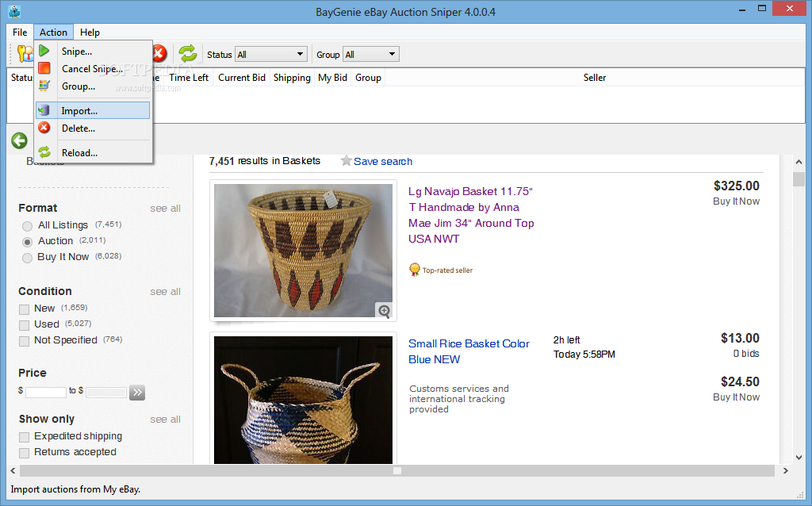Viewport: 812px width, 506px height.
Task: Click the rice basket thumbnail image
Action: tap(303, 400)
